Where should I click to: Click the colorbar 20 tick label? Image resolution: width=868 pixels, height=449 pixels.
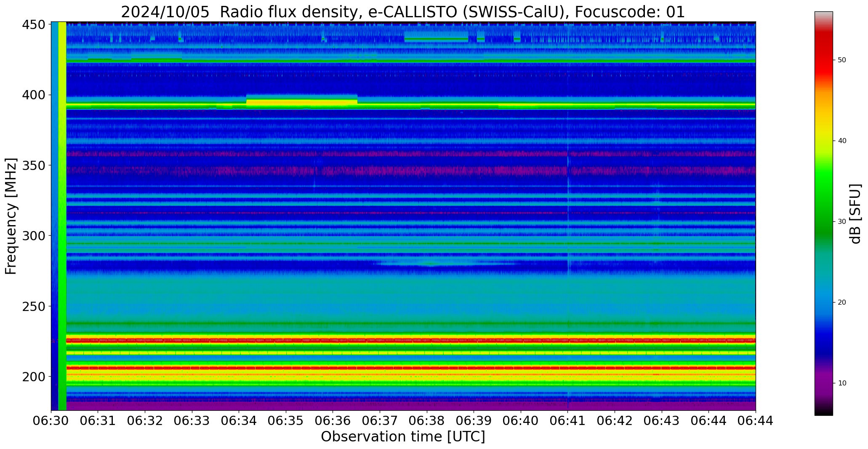coord(842,303)
